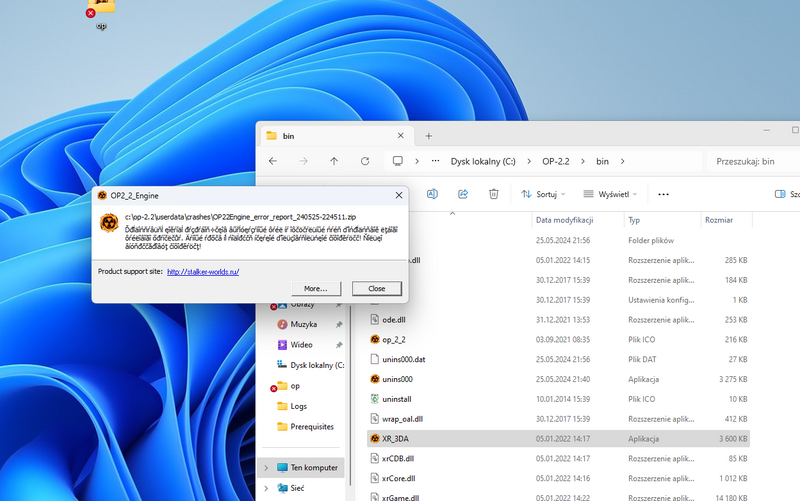Open the Wyświetl view dropdown
The height and width of the screenshot is (501, 800).
(607, 194)
